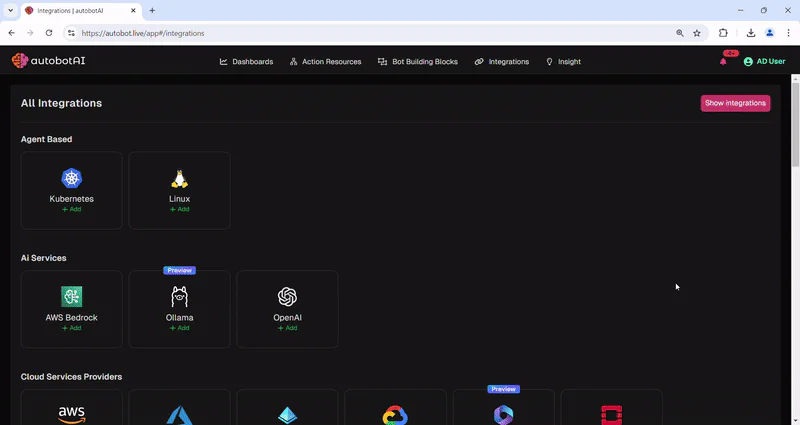
Task: Add Ollama integration
Action: tap(180, 328)
